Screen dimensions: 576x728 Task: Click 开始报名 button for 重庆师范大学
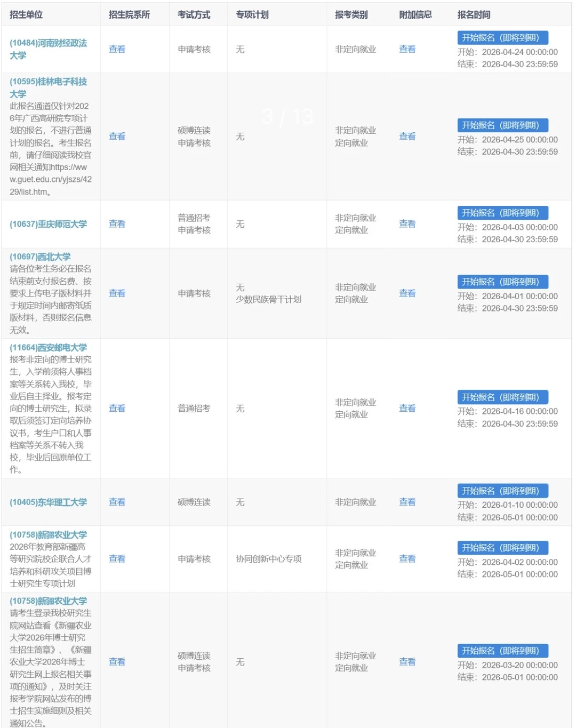(x=503, y=213)
